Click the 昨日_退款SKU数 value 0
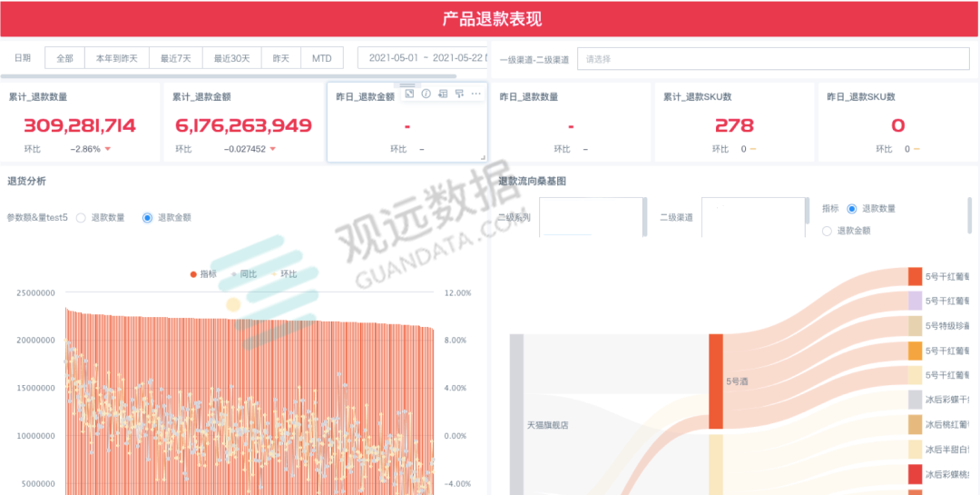Image resolution: width=980 pixels, height=495 pixels. pos(897,125)
